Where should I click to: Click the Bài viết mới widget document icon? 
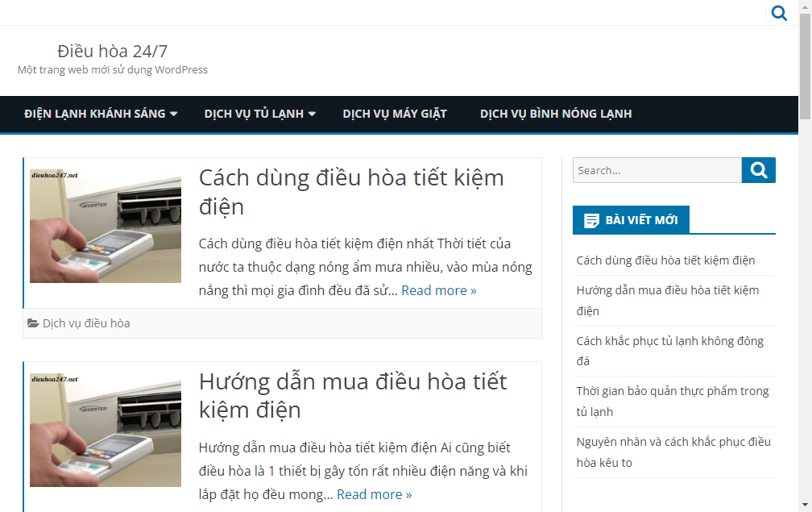click(591, 220)
